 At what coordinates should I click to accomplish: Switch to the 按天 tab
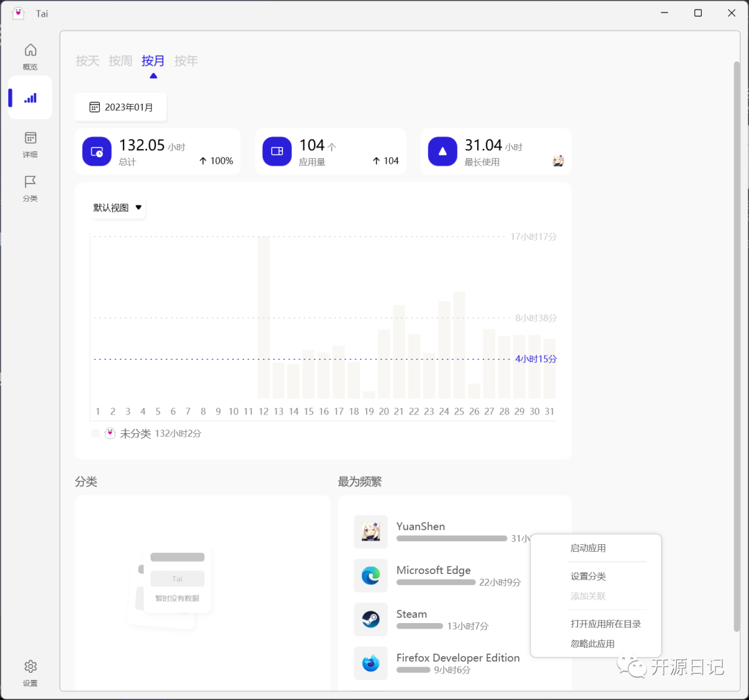pyautogui.click(x=87, y=61)
